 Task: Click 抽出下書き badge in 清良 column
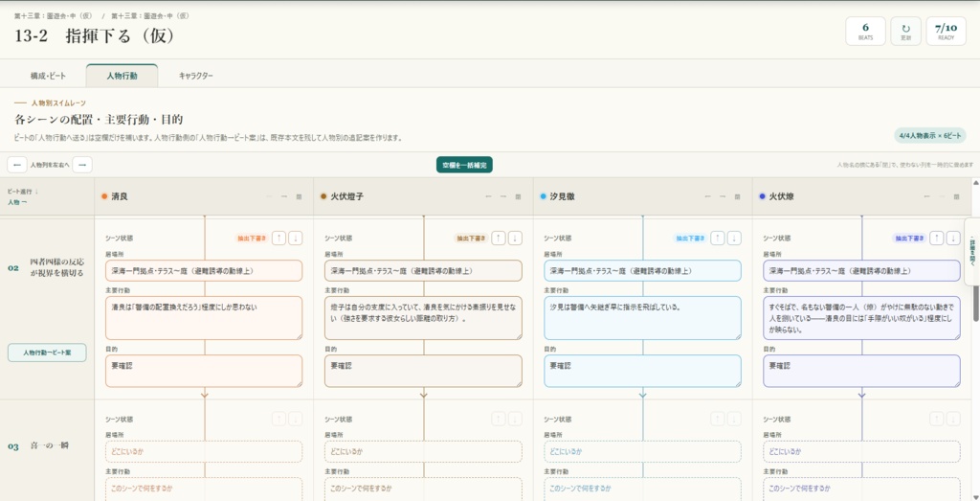(x=252, y=239)
